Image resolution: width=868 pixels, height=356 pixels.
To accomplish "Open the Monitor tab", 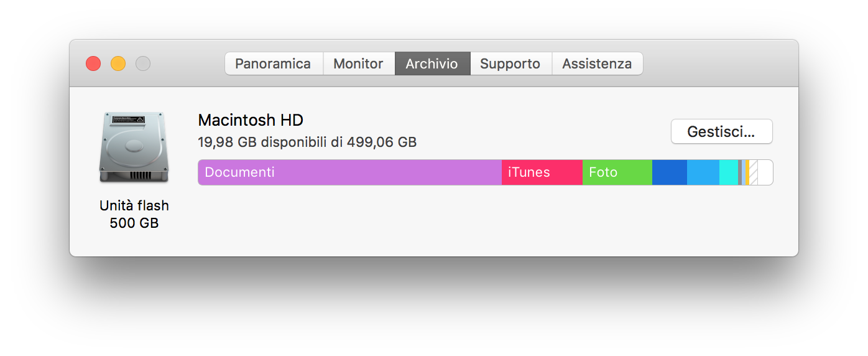I will coord(358,63).
